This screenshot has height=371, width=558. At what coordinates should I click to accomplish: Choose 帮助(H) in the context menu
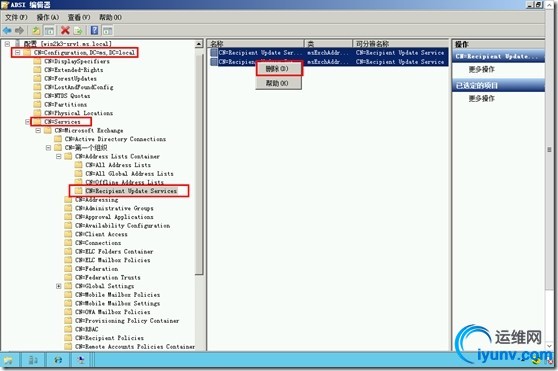[279, 83]
